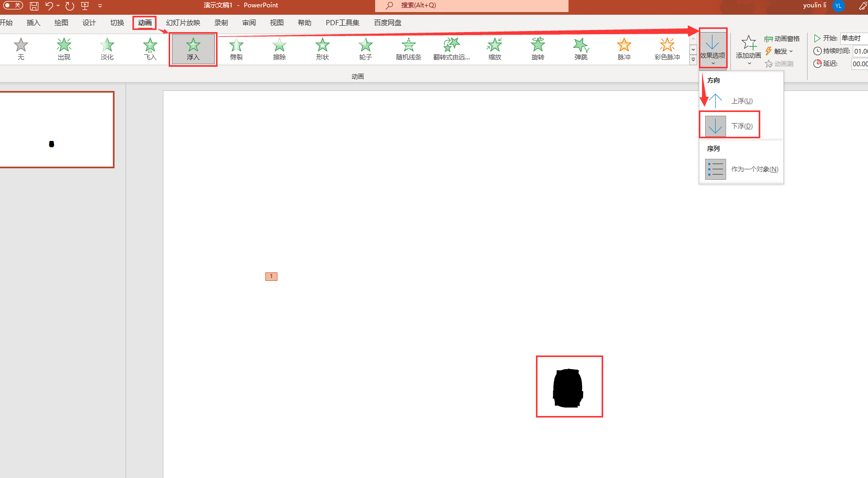
Task: Choose 上浮(U) direction option
Action: click(741, 100)
